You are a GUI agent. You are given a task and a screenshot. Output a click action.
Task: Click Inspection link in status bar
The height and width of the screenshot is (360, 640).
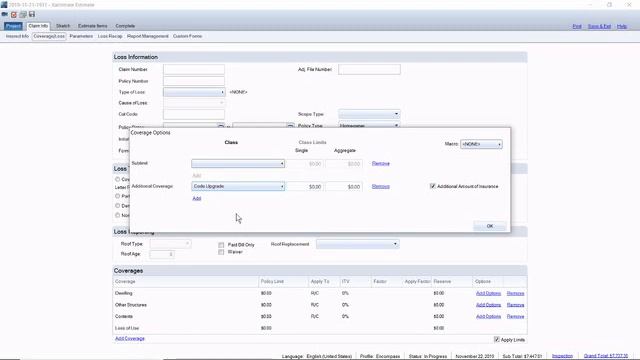click(562, 356)
